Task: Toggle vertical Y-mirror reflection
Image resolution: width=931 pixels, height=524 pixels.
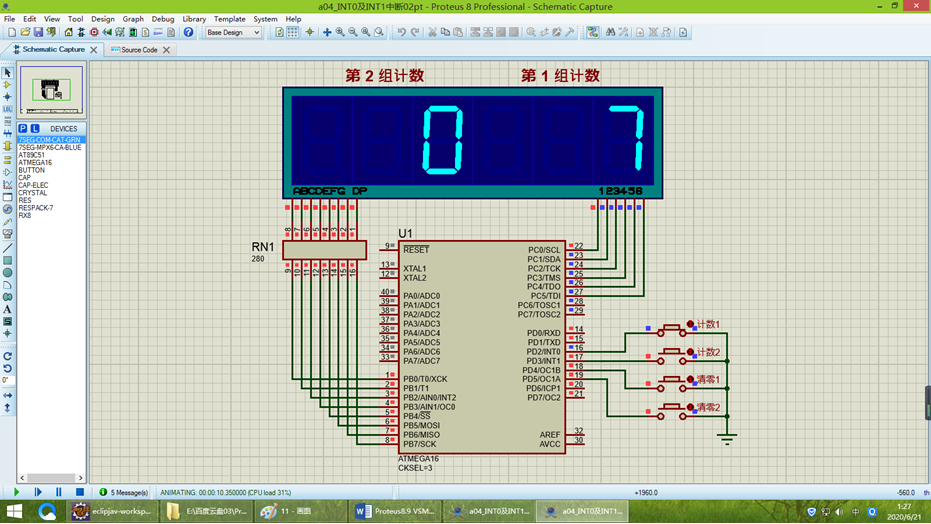Action: coord(7,408)
